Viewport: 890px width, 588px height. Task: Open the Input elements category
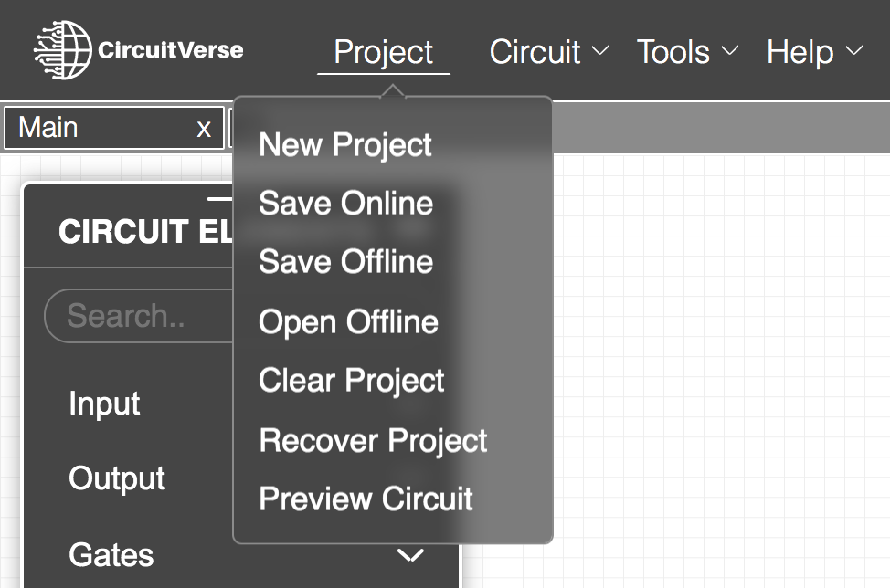[x=105, y=404]
